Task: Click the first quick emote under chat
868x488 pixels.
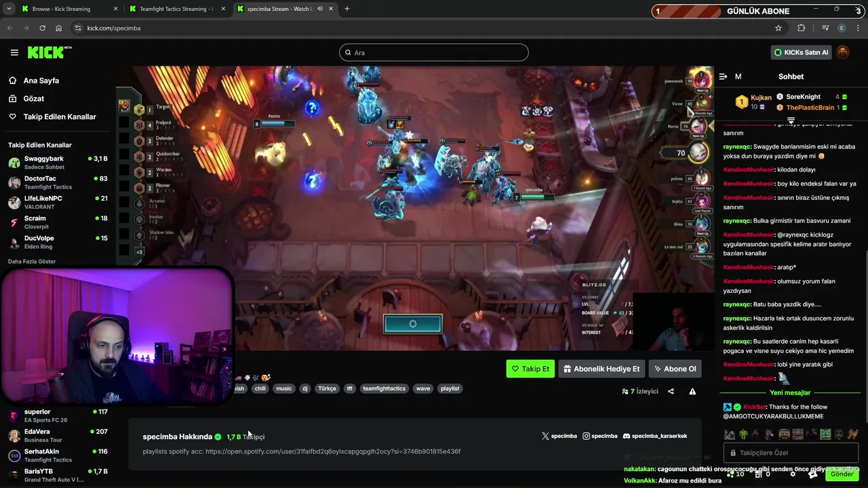Action: (729, 434)
